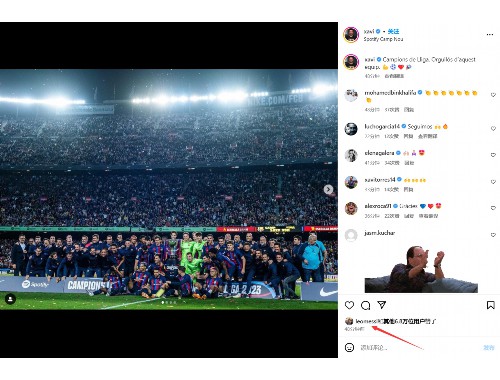Like juan.kuchar's GIF comment

pos(493,235)
